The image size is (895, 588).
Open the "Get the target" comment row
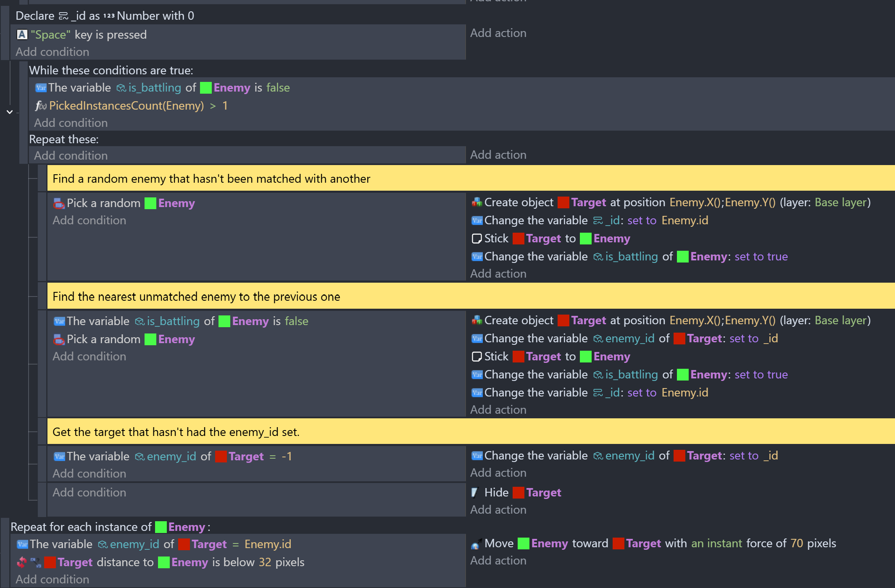471,432
